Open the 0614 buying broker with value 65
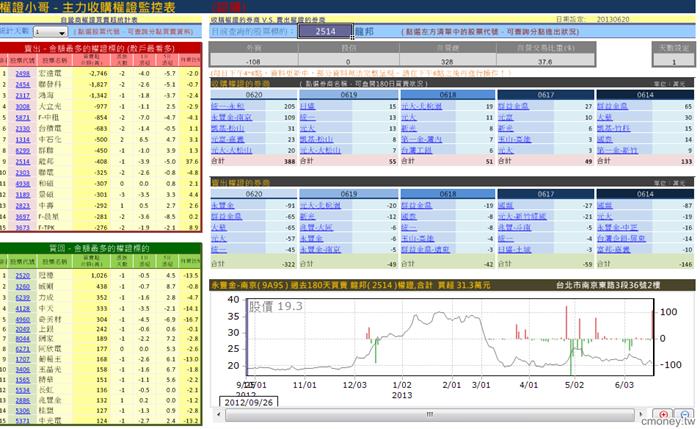This screenshot has height=429, width=700. (x=612, y=106)
